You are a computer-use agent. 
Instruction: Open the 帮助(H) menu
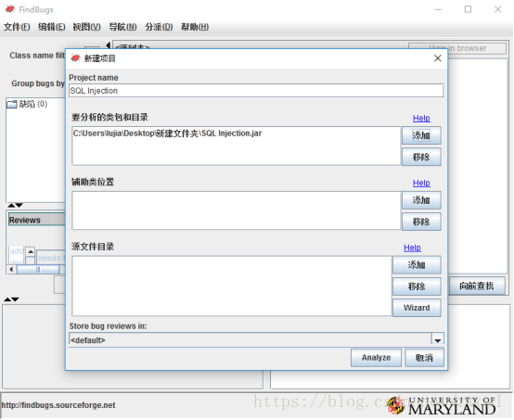click(x=195, y=27)
